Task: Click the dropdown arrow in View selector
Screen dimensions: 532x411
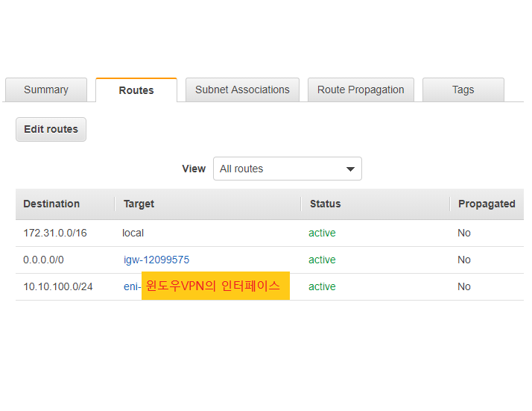Action: 350,169
